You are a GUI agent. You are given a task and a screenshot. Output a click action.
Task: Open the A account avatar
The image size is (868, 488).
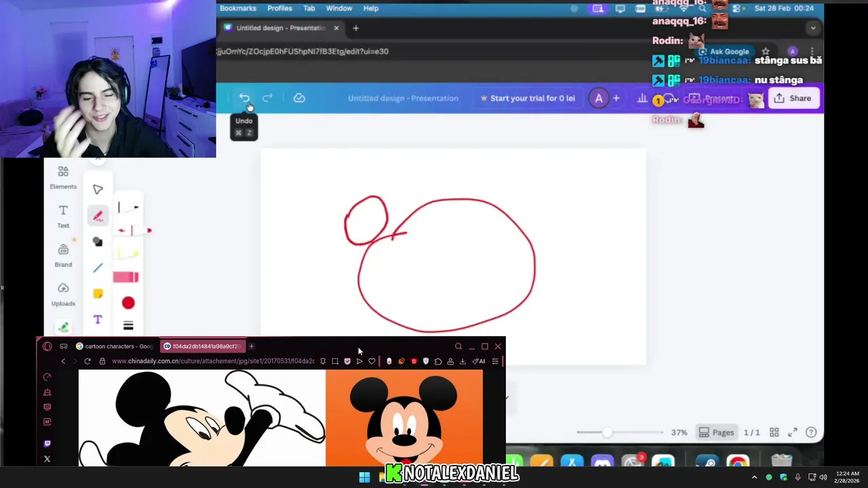599,98
